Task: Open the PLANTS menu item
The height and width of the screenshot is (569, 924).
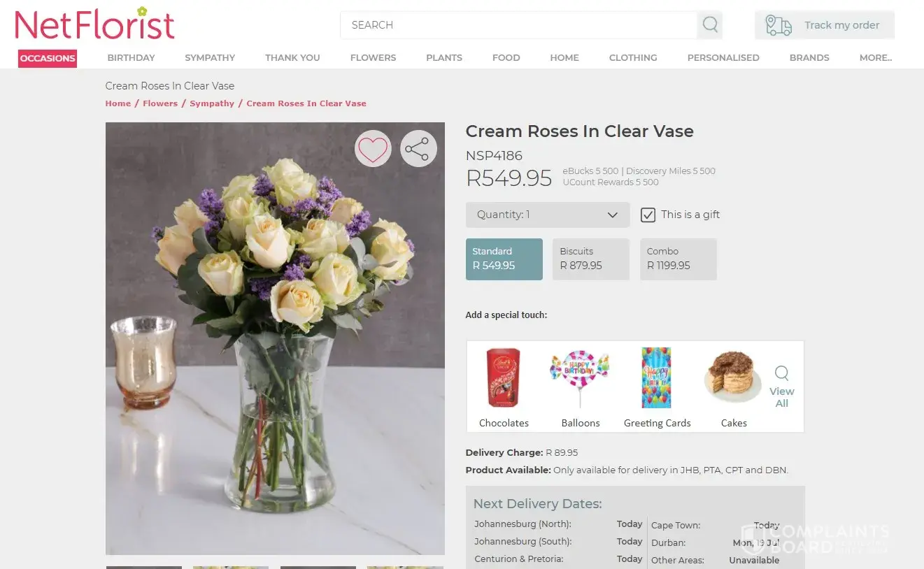Action: pyautogui.click(x=444, y=58)
